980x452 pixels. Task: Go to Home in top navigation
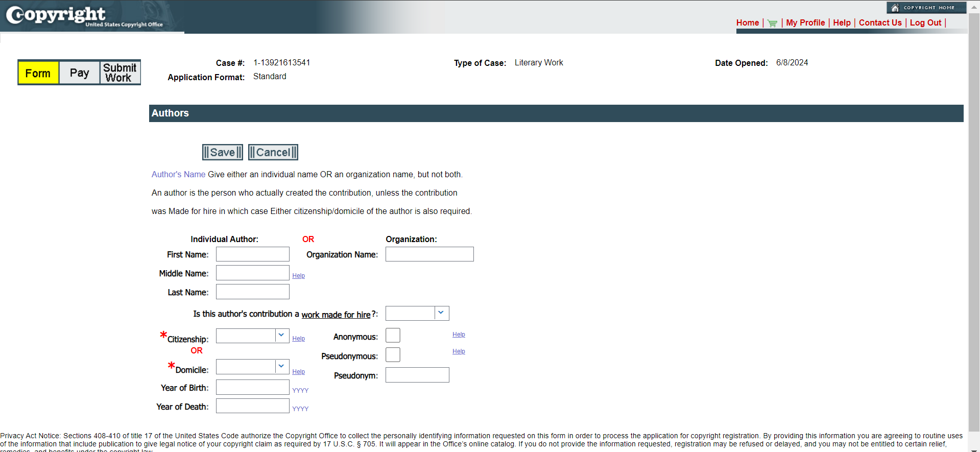click(748, 23)
